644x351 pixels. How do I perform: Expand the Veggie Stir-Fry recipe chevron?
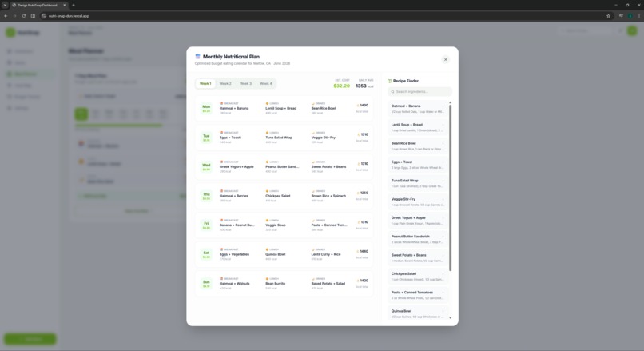pos(443,199)
